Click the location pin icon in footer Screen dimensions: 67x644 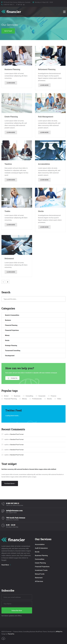[x=3, y=518]
